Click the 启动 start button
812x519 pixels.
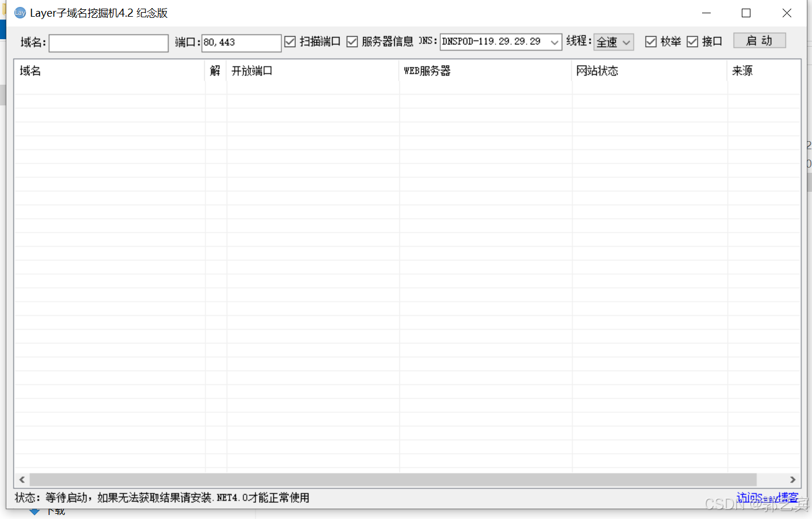pyautogui.click(x=759, y=40)
